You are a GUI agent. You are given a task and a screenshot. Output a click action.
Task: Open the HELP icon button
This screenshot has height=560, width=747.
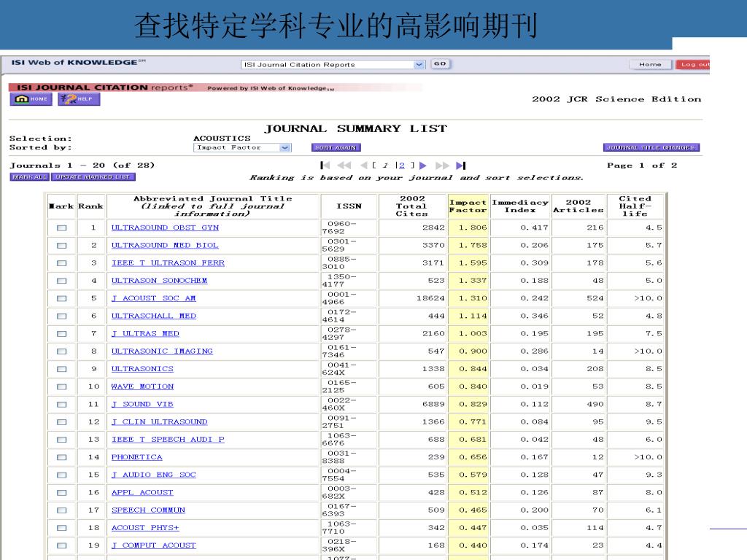pyautogui.click(x=79, y=99)
